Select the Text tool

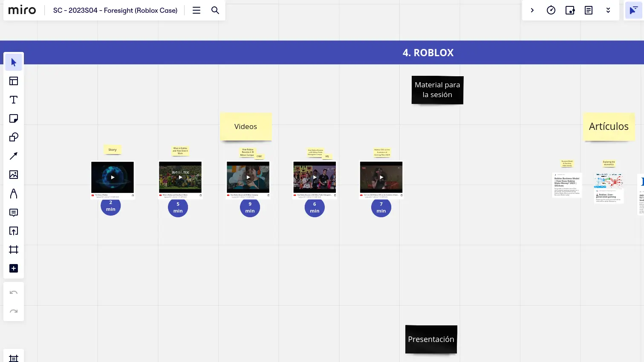[x=14, y=100]
